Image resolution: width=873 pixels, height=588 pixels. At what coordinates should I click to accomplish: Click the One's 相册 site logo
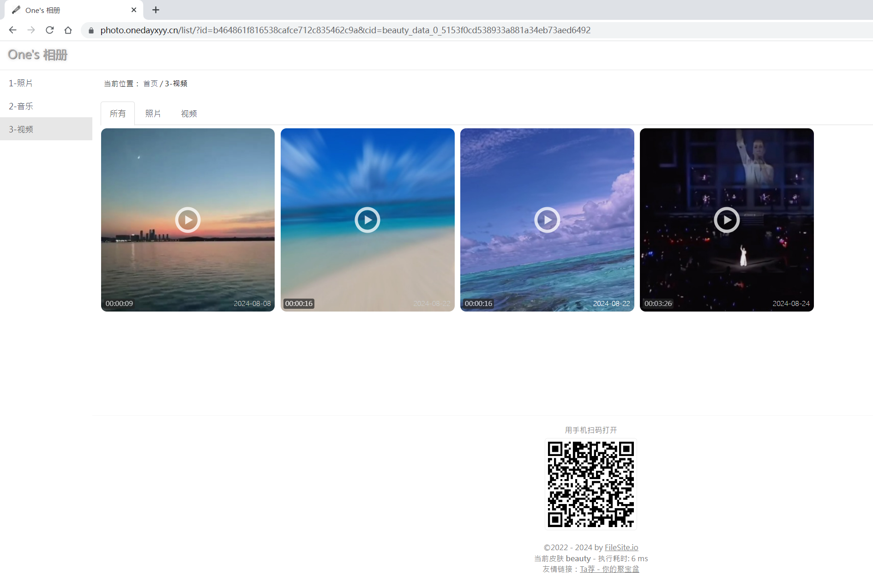click(x=38, y=55)
